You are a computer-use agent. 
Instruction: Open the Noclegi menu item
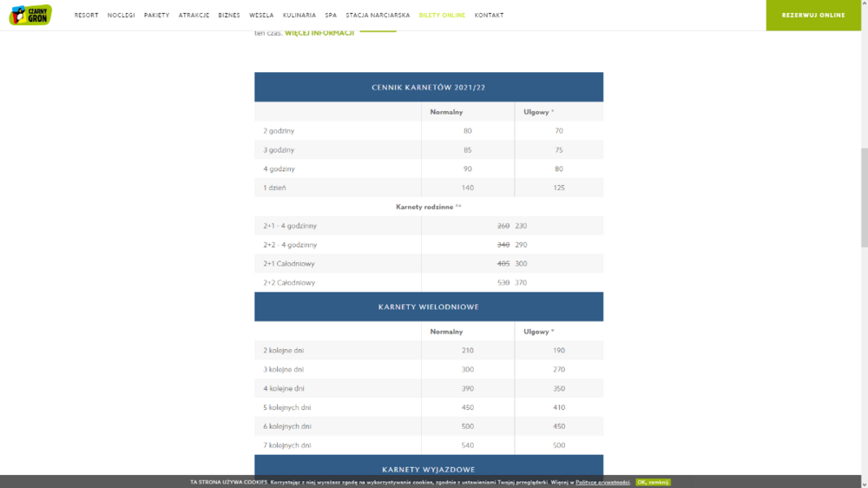point(122,16)
